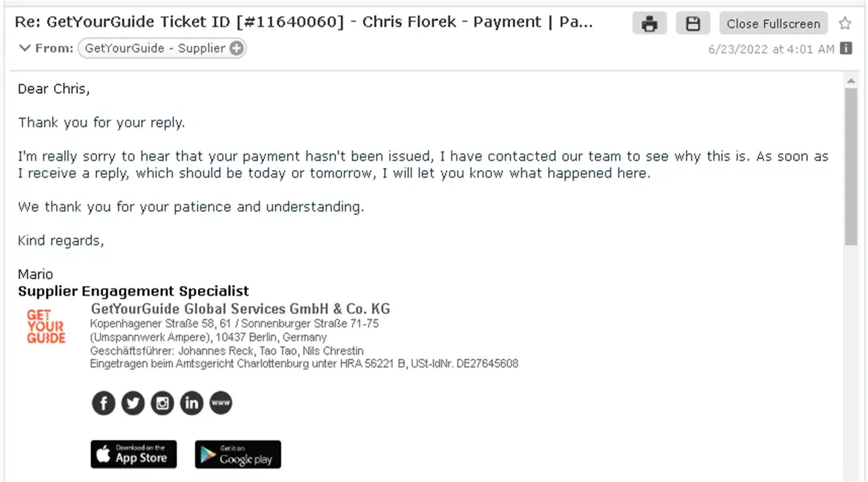
Task: Click the GetYourGuide logo image
Action: click(46, 327)
